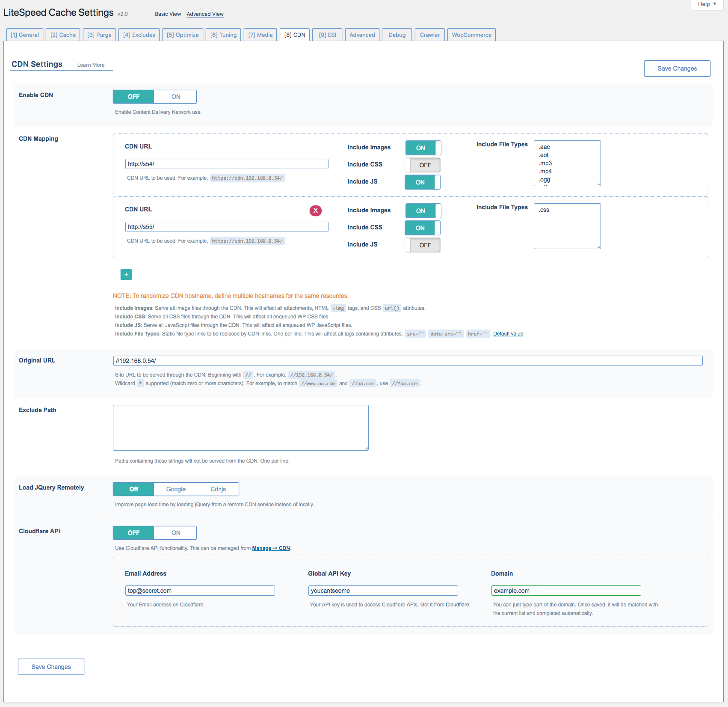Switch to Basic View
This screenshot has width=728, height=707.
[168, 14]
